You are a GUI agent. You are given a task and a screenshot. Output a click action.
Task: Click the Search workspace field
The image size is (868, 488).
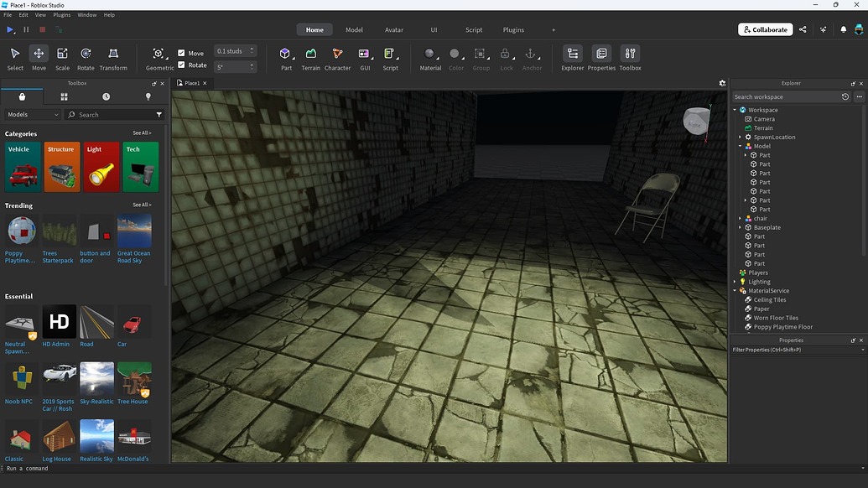coord(785,96)
